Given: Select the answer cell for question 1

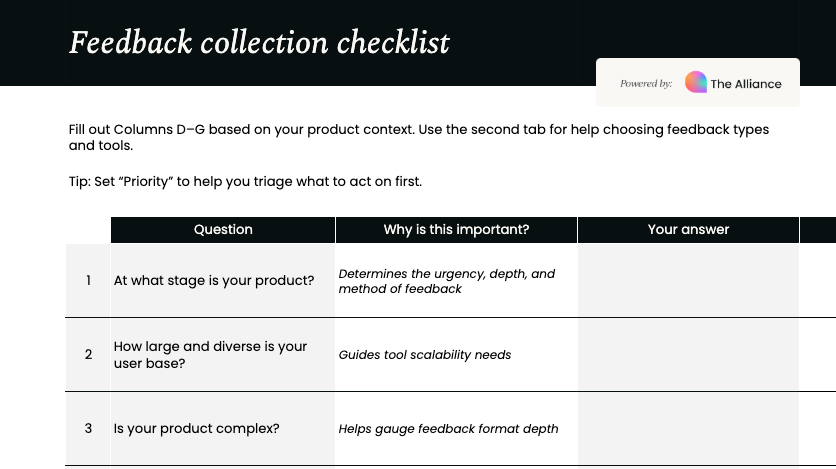Looking at the screenshot, I should point(688,281).
